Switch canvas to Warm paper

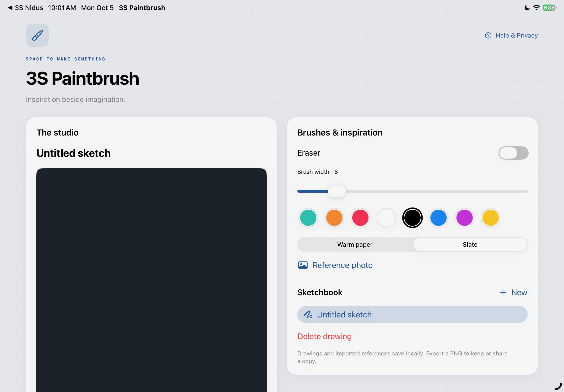[x=355, y=244]
